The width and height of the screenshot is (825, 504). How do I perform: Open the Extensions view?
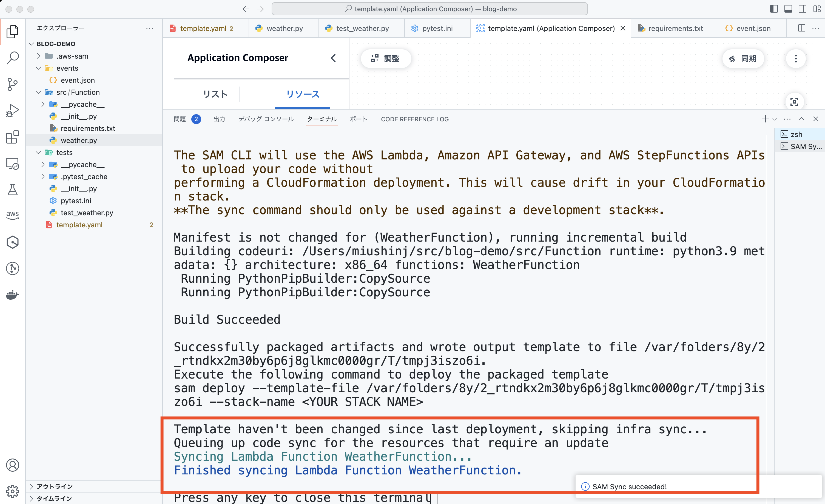pyautogui.click(x=12, y=137)
